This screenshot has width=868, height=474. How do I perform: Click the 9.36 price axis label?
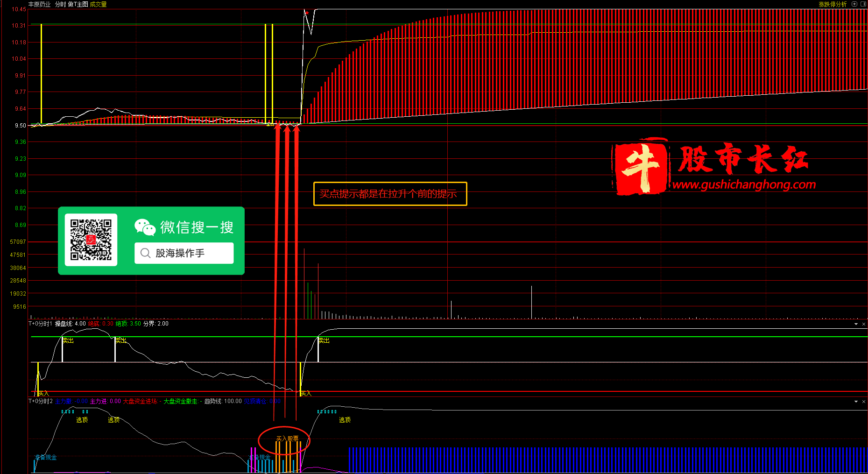[x=20, y=142]
